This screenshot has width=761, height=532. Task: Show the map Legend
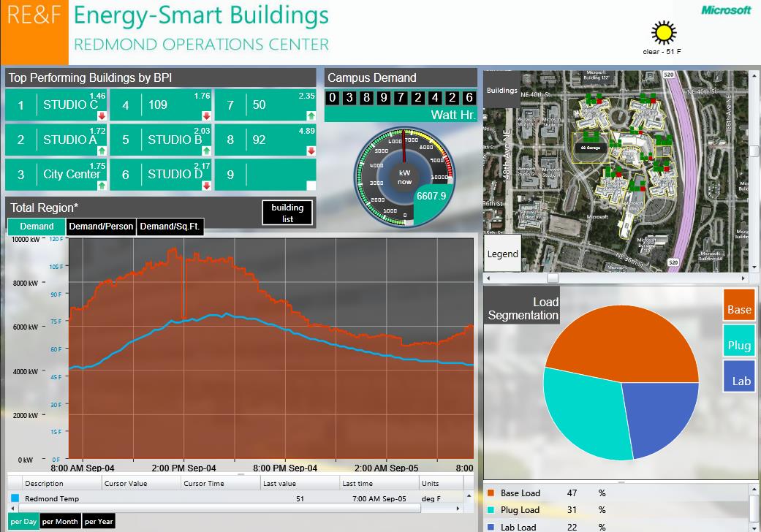click(x=502, y=254)
